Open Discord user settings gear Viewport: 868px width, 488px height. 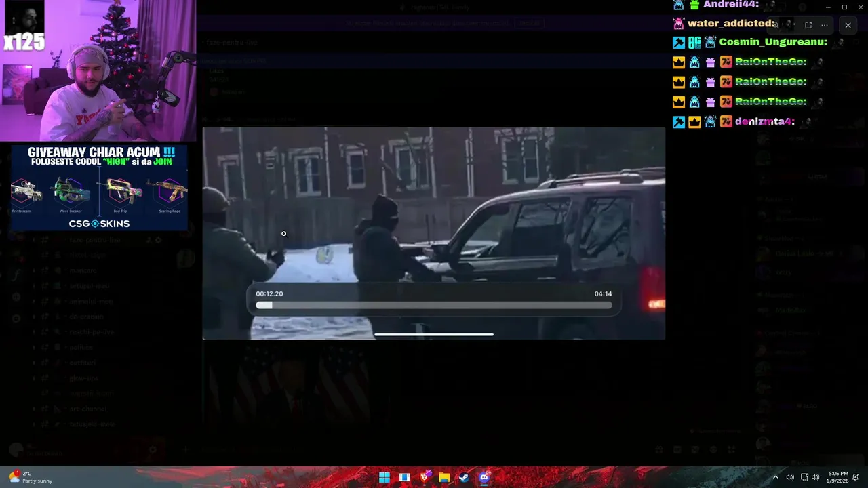point(153,449)
